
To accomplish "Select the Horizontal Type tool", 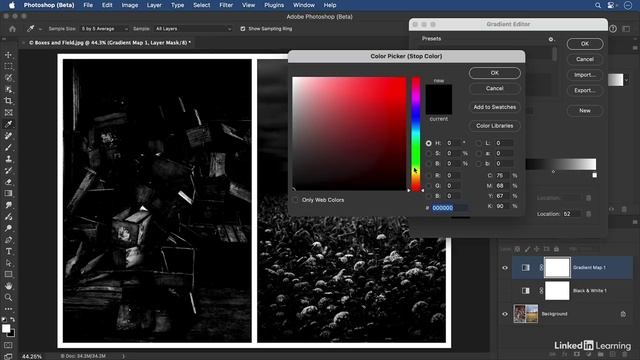I will pos(8,251).
